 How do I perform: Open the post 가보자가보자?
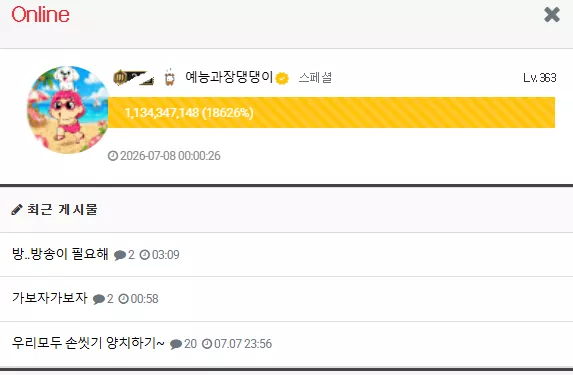pyautogui.click(x=50, y=298)
